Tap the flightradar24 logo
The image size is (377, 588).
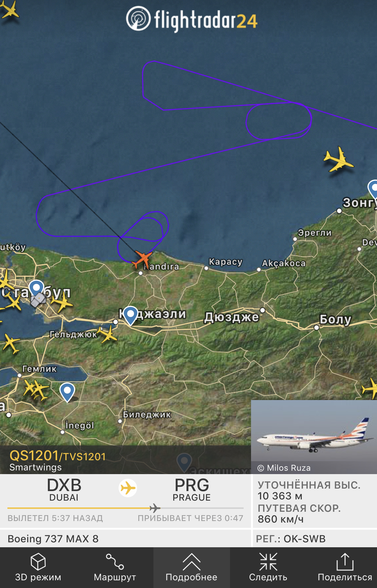(191, 20)
